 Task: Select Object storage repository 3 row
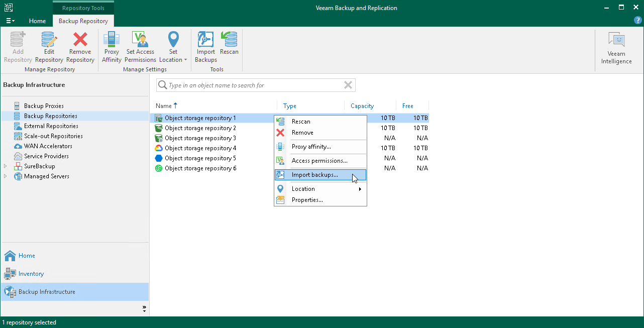[x=289, y=138]
